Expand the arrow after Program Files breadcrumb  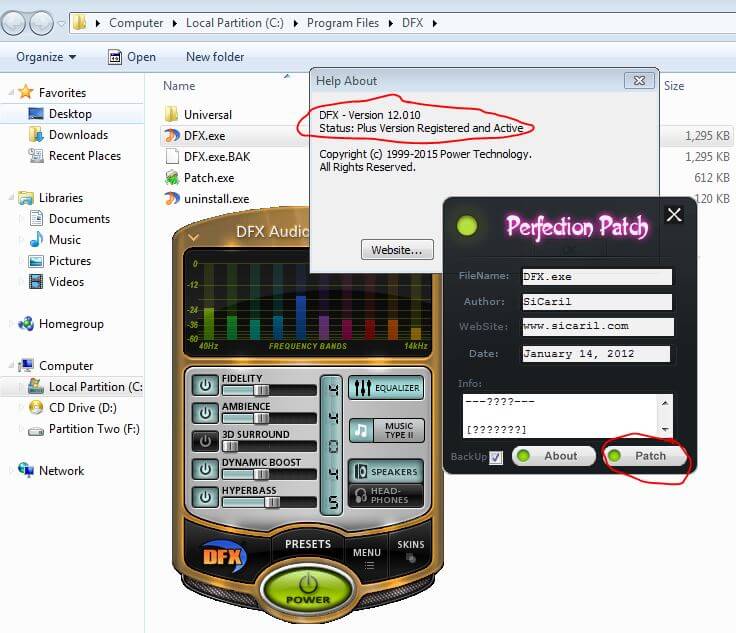391,23
